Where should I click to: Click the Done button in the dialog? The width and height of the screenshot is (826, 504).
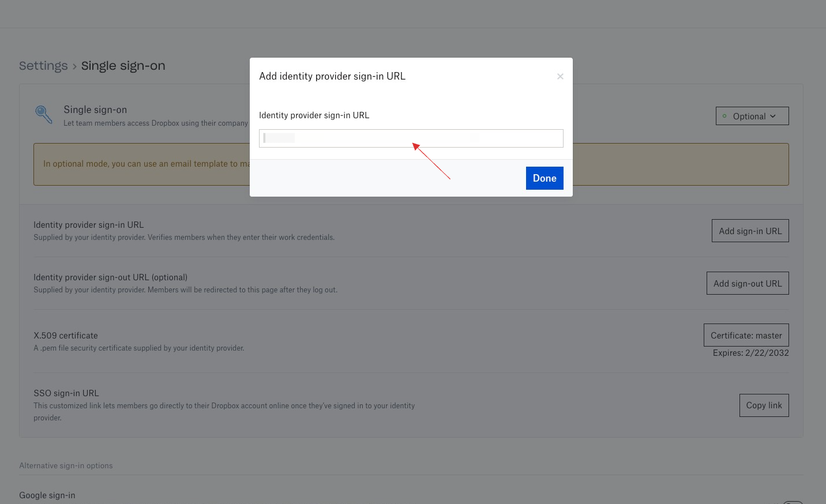[x=545, y=178]
